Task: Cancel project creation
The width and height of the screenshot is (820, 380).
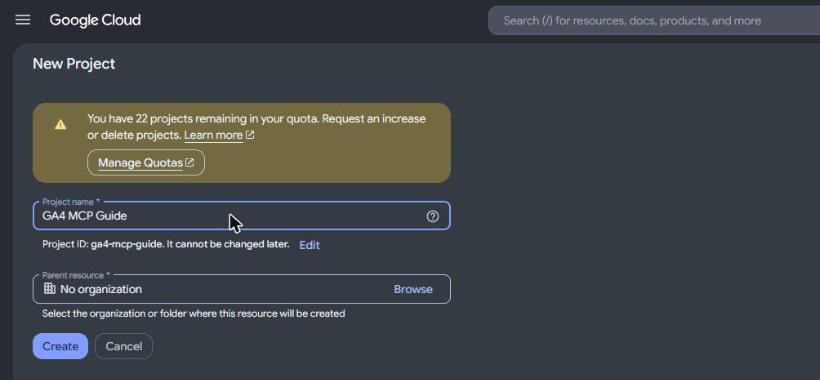Action: tap(124, 346)
